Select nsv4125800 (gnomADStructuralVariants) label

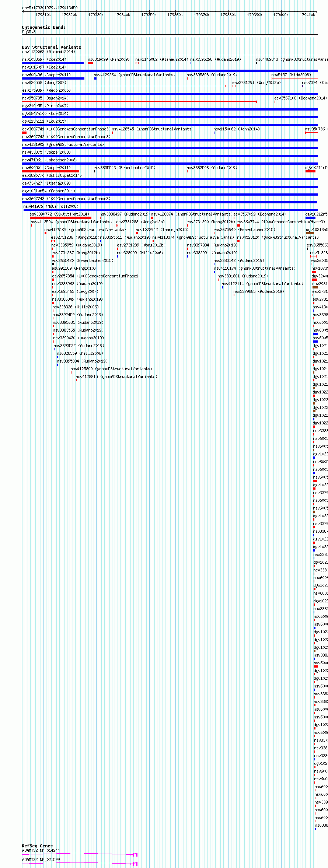111,369
